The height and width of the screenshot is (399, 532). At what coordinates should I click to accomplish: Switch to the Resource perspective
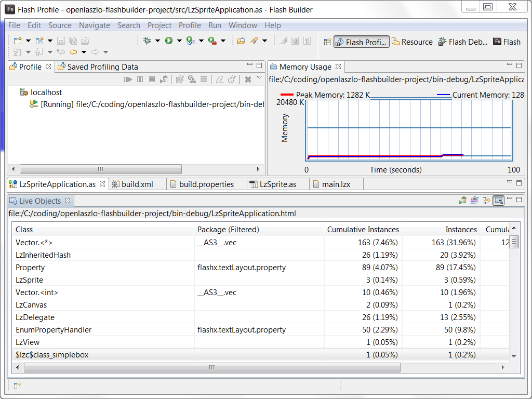[x=412, y=42]
